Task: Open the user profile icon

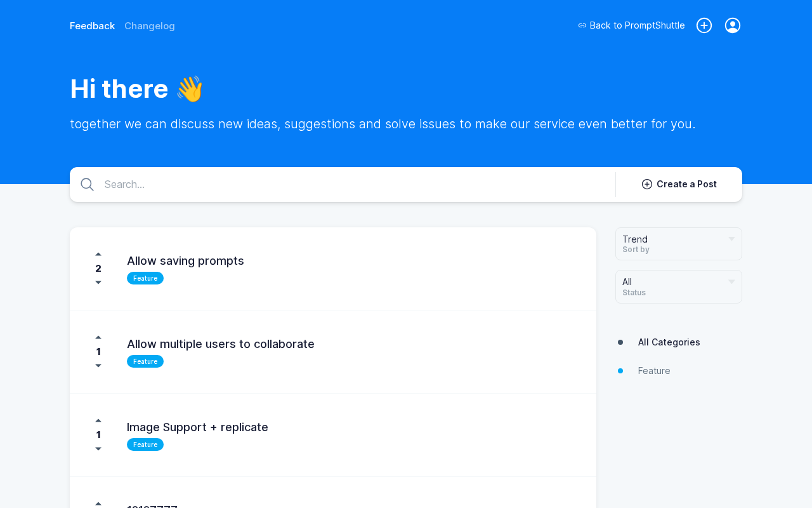Action: (733, 25)
